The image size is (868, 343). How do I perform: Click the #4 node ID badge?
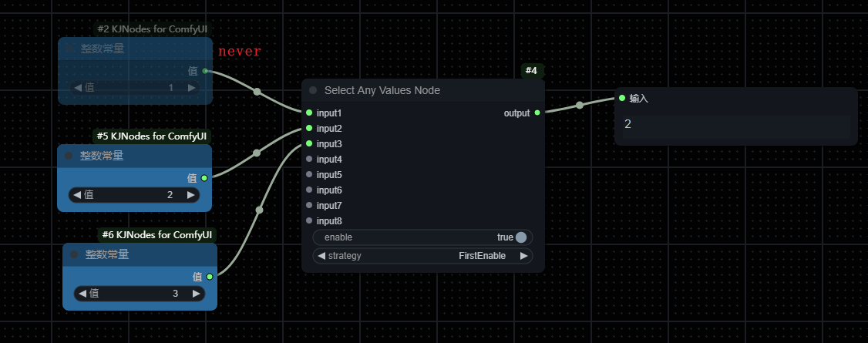[x=533, y=71]
